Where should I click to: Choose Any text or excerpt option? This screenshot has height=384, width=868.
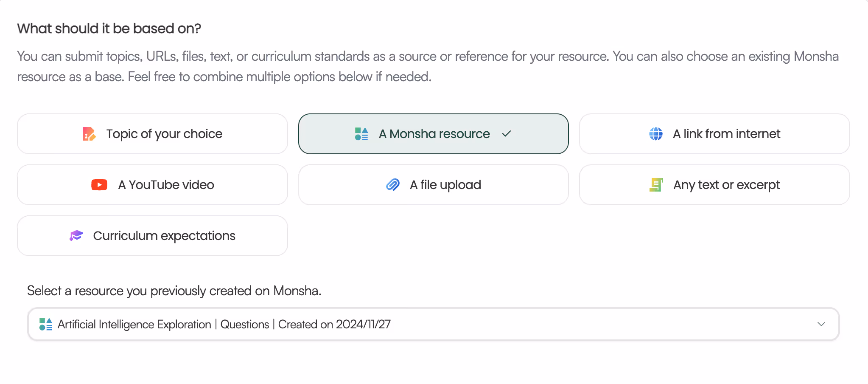point(714,185)
